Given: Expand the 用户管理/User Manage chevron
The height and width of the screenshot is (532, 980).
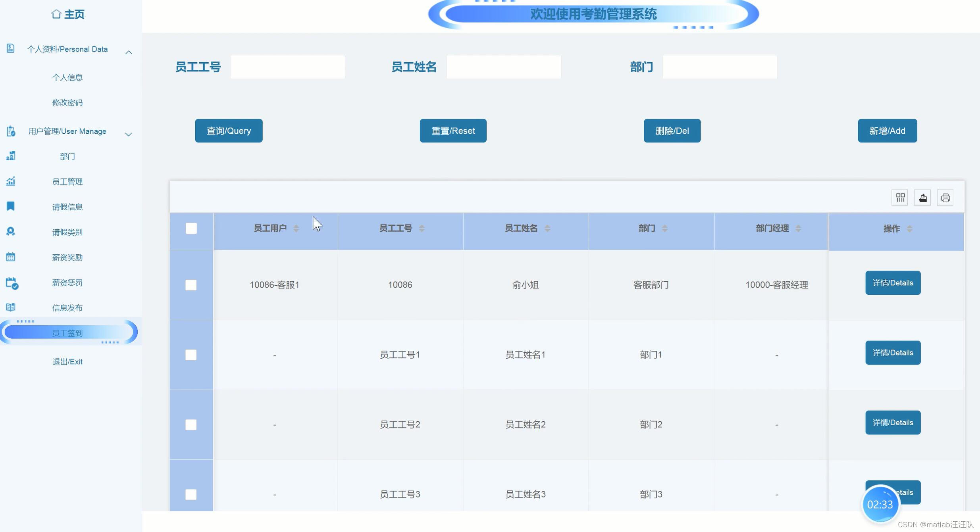Looking at the screenshot, I should [129, 134].
